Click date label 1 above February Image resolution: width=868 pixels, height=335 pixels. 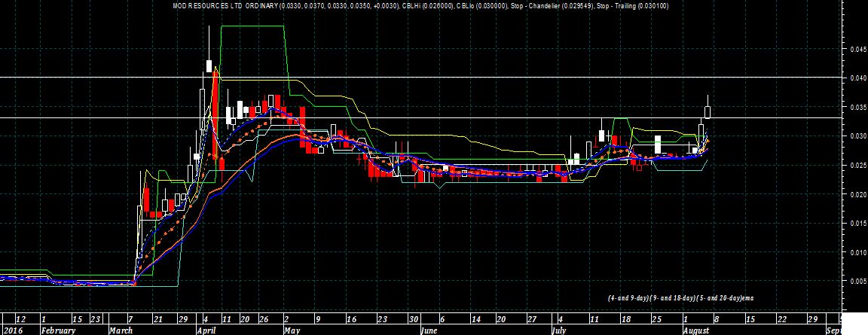(x=44, y=319)
